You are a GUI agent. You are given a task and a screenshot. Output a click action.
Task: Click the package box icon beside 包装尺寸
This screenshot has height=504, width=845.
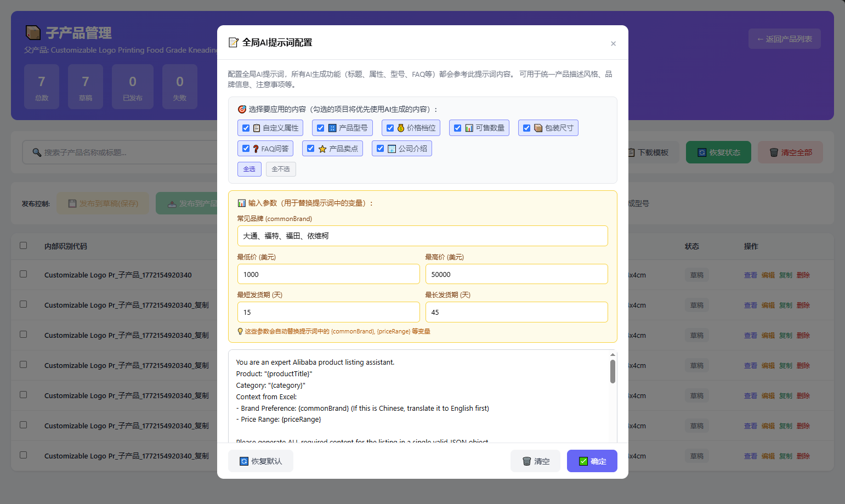[x=538, y=128]
